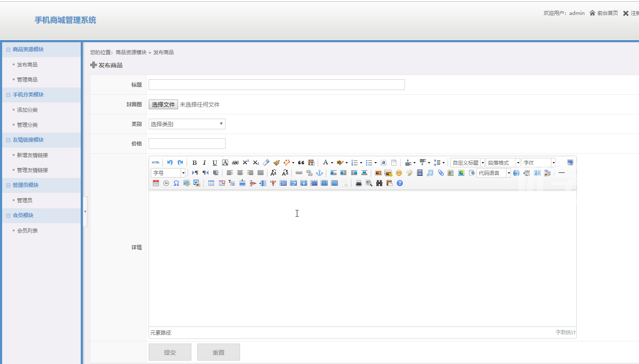Switch the editor to HTML source mode
Image resolution: width=639 pixels, height=364 pixels.
pyautogui.click(x=156, y=163)
